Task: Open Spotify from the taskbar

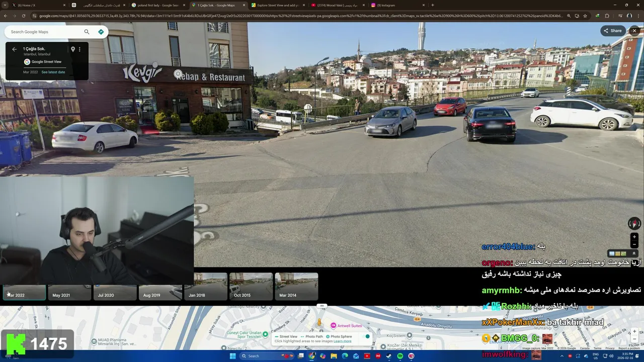Action: [400, 356]
